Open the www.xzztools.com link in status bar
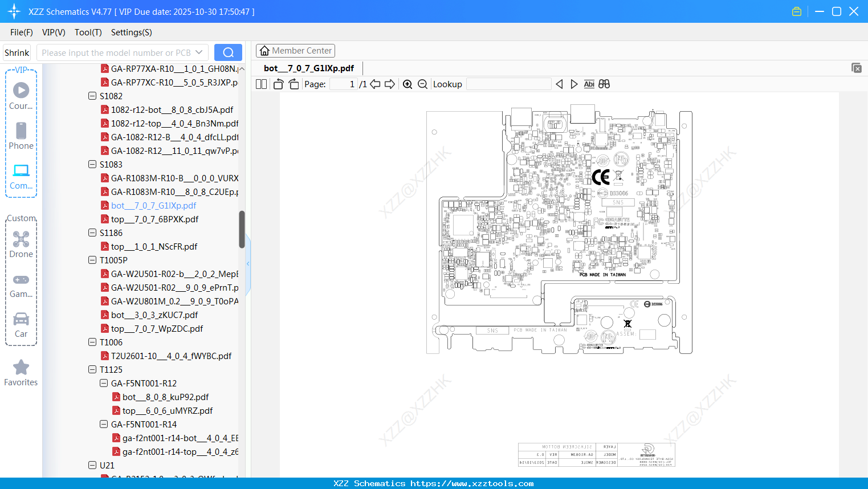 (472, 483)
